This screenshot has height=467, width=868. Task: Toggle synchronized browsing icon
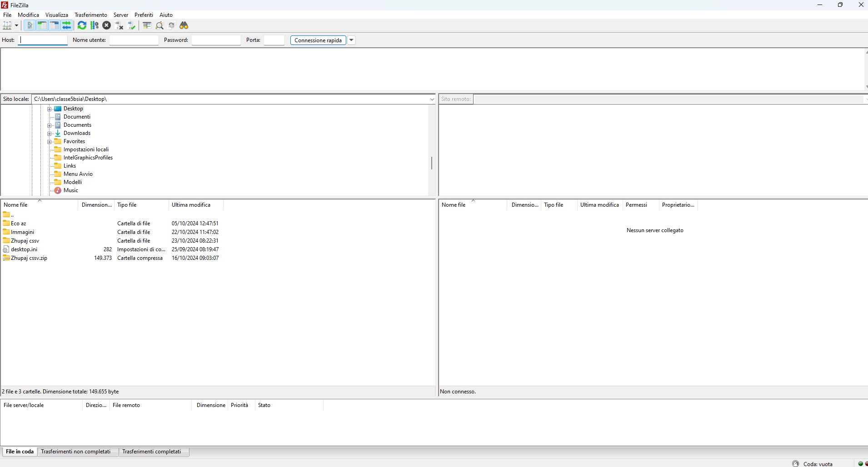[171, 25]
